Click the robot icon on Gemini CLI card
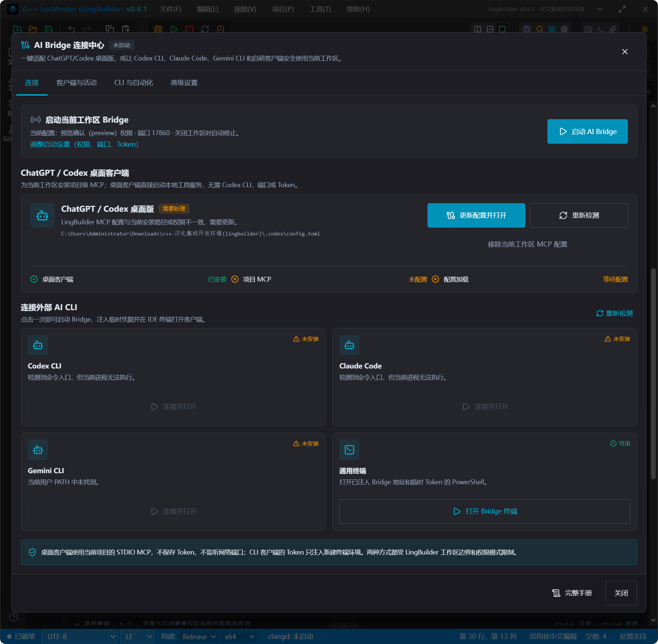Viewport: 658px width, 644px height. coord(38,450)
